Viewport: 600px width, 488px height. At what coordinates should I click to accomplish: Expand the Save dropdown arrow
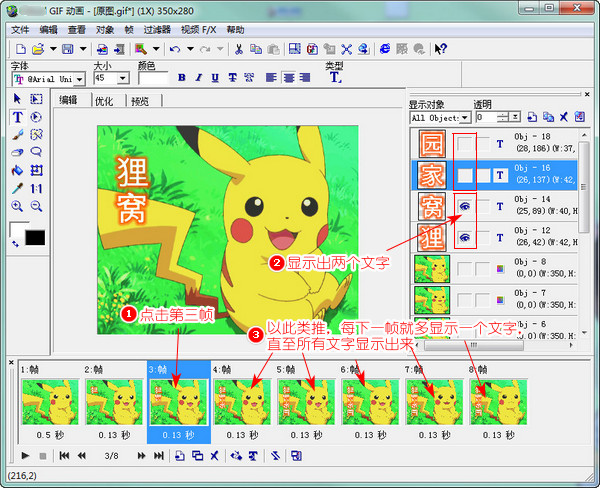83,49
